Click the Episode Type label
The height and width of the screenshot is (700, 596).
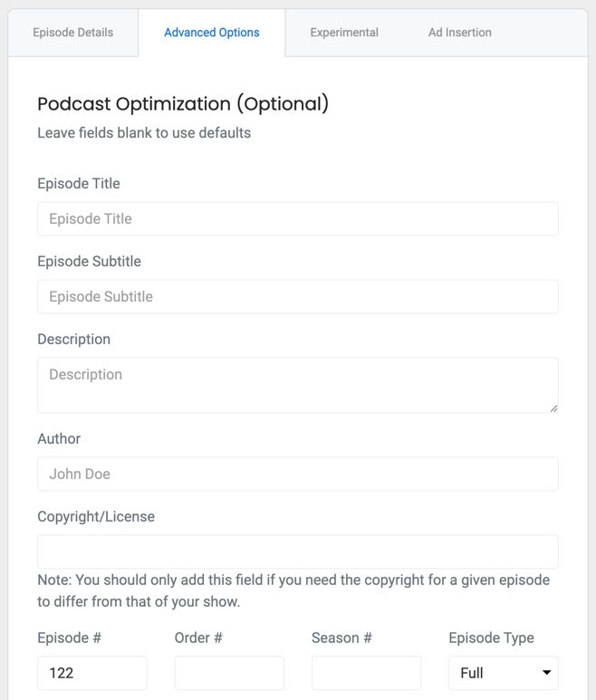tap(491, 638)
